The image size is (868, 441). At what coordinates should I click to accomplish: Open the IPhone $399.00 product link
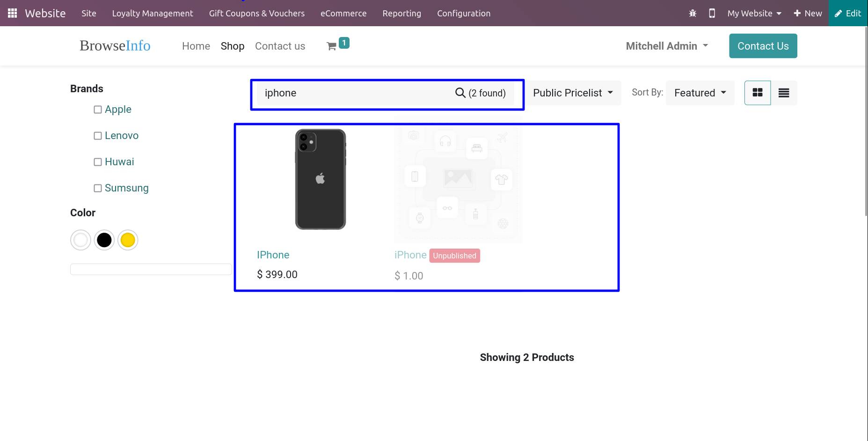[x=273, y=255]
